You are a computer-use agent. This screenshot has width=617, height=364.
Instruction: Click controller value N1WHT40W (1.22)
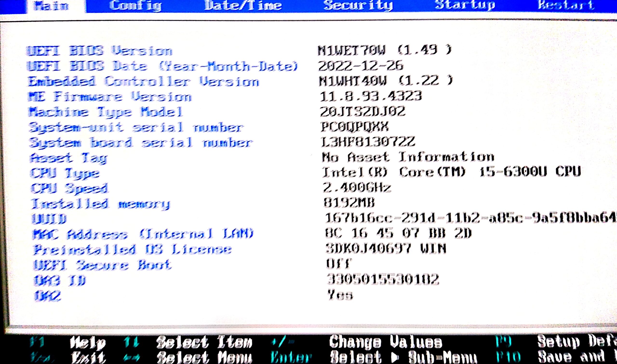pyautogui.click(x=386, y=81)
